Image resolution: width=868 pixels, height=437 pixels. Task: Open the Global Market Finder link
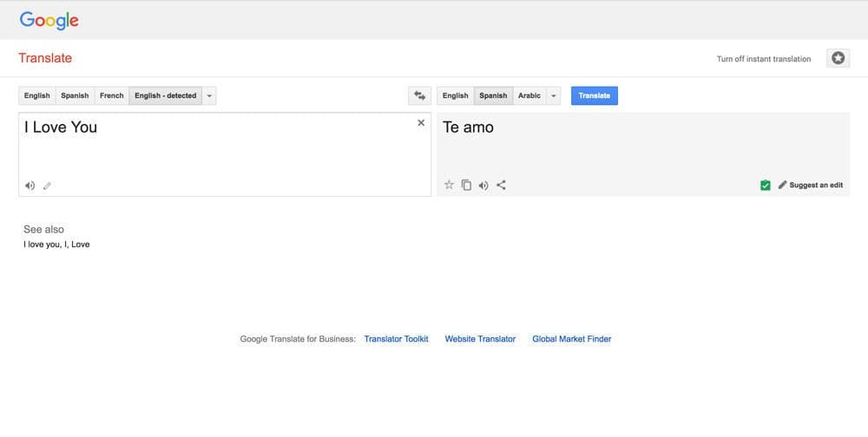(572, 339)
